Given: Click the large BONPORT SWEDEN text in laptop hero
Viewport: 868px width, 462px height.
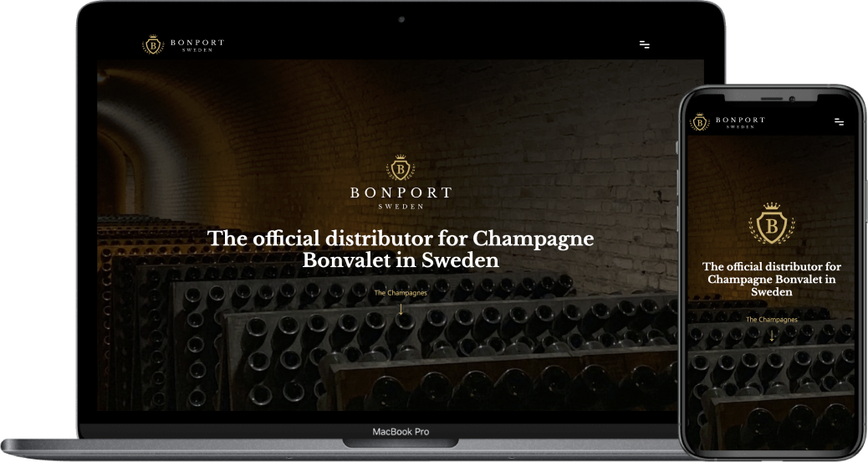Looking at the screenshot, I should click(x=401, y=198).
